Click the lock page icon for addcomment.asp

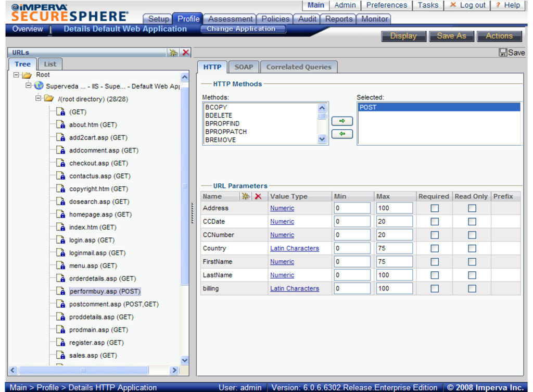click(61, 150)
